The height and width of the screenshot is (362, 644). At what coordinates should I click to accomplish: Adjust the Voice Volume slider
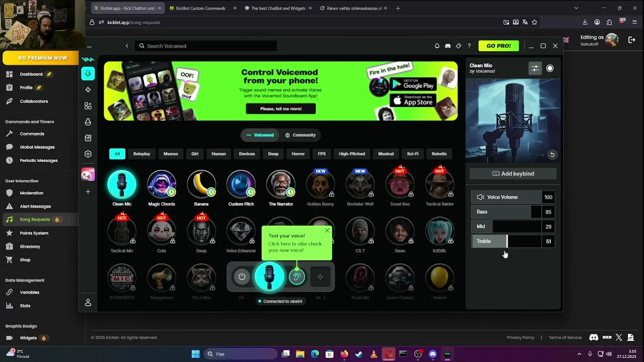[513, 197]
